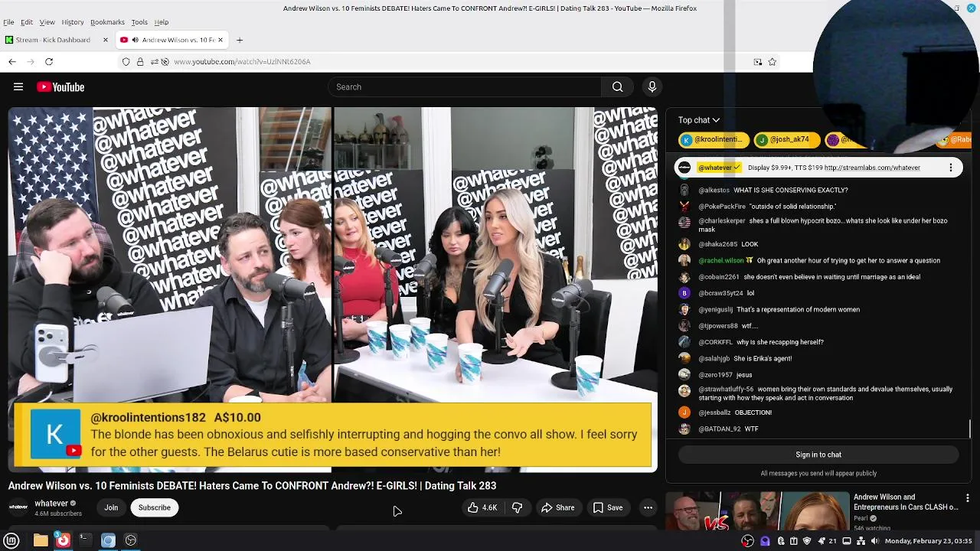The image size is (980, 551).
Task: Open more actions ellipsis under video
Action: (x=648, y=507)
